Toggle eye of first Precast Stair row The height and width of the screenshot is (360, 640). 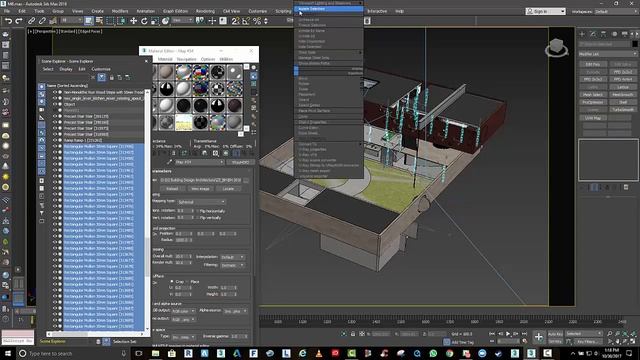pyautogui.click(x=55, y=116)
